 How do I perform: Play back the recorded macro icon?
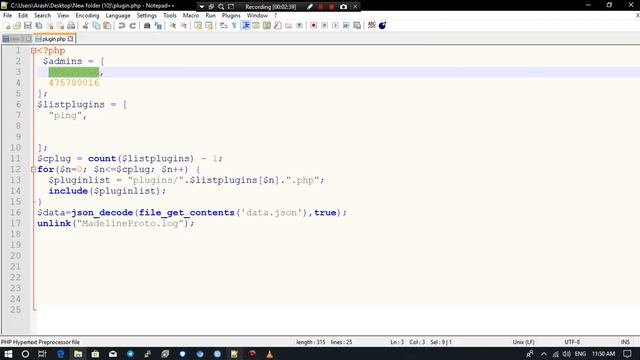coord(335,26)
